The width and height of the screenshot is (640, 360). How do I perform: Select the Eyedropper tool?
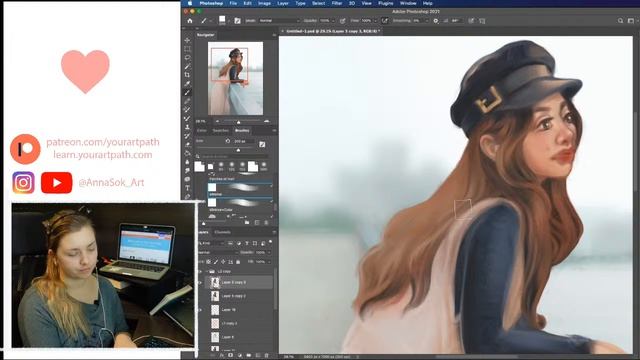point(187,84)
